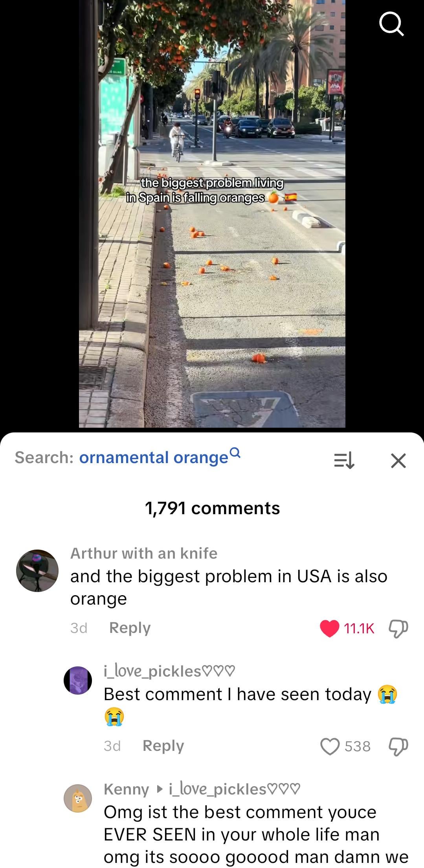Like i_love_pickles' reply with heart icon
Viewport: 424px width, 868px height.
(330, 746)
